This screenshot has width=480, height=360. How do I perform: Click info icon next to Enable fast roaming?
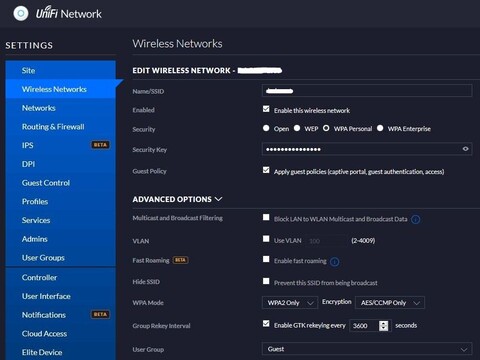tap(334, 262)
